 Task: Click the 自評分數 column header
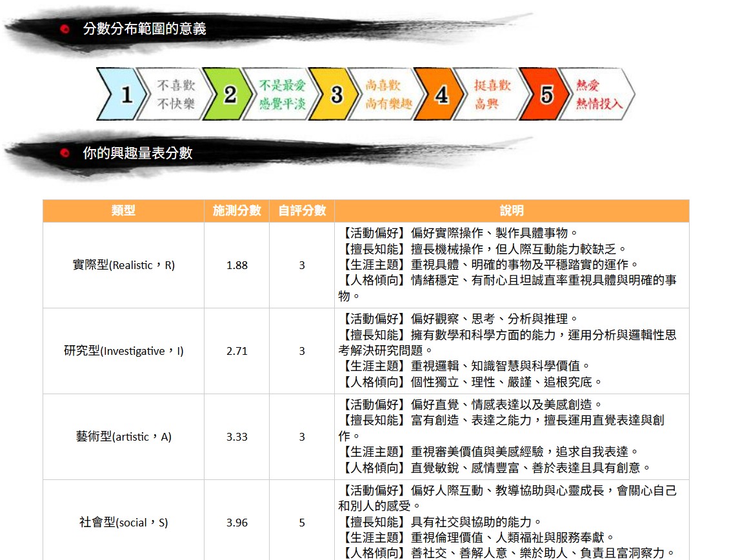301,211
